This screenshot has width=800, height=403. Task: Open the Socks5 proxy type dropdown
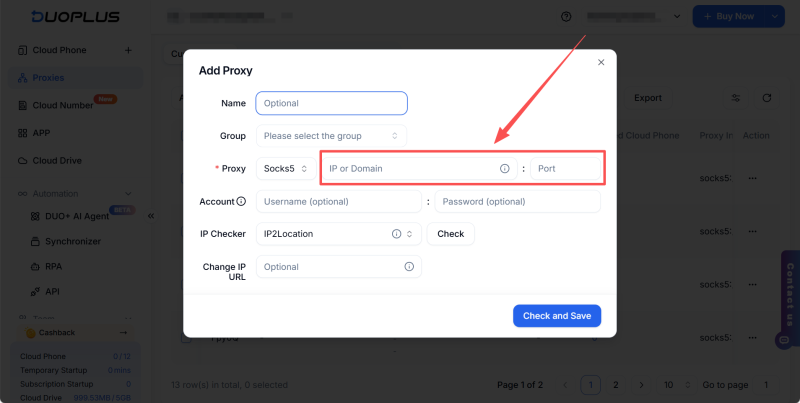tap(285, 169)
